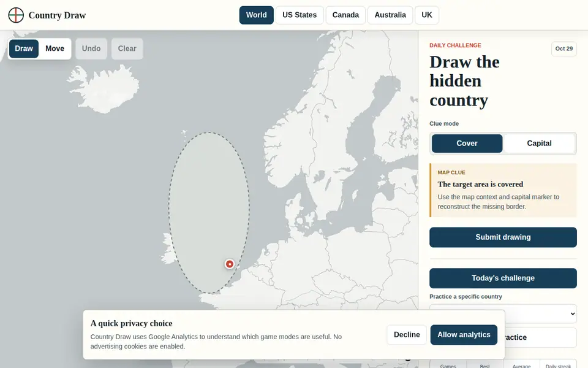Click the 'Draw the hidden country' heading

pos(465,81)
